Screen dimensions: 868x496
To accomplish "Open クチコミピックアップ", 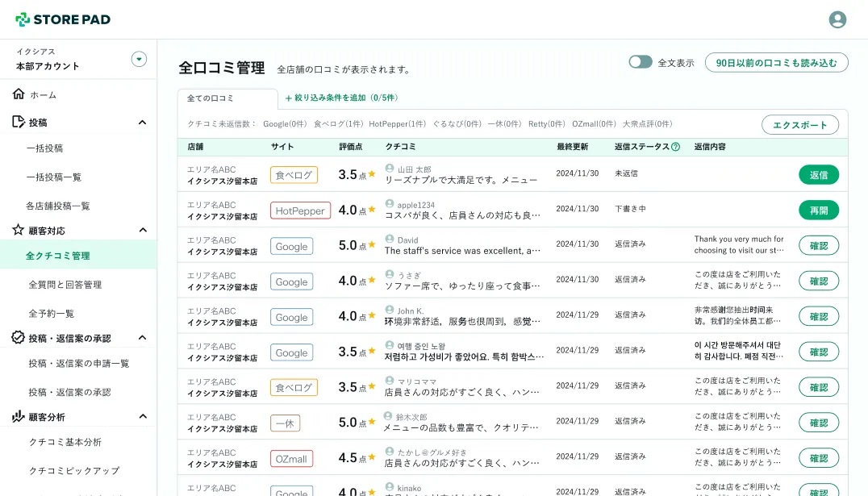I will [x=74, y=470].
